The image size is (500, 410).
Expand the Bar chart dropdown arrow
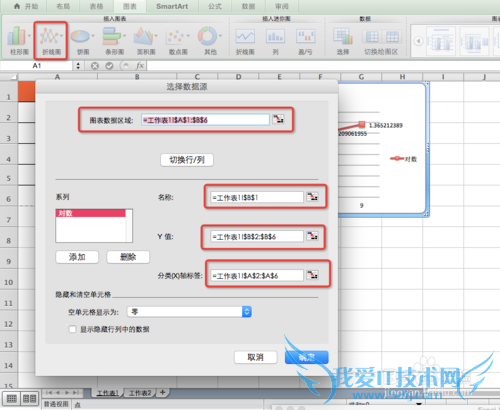(x=124, y=35)
